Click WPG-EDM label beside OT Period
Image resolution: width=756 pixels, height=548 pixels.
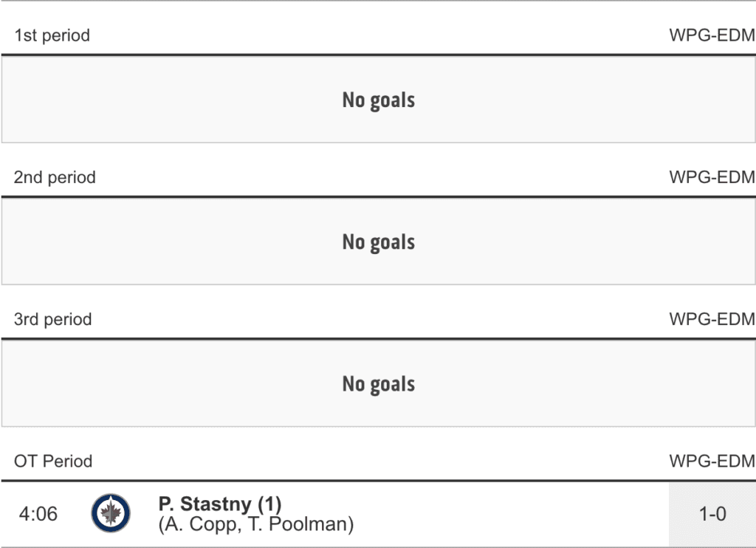coord(712,462)
